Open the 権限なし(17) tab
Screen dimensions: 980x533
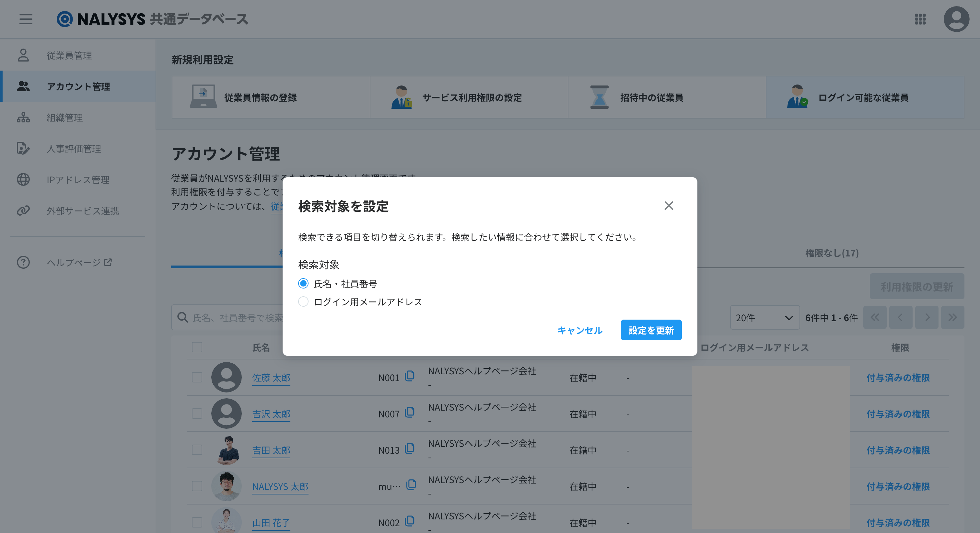(832, 253)
